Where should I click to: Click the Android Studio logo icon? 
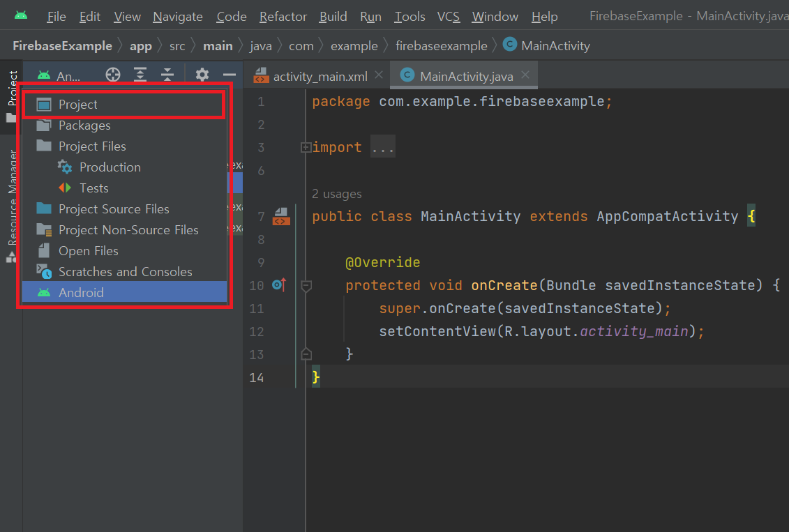click(x=21, y=15)
